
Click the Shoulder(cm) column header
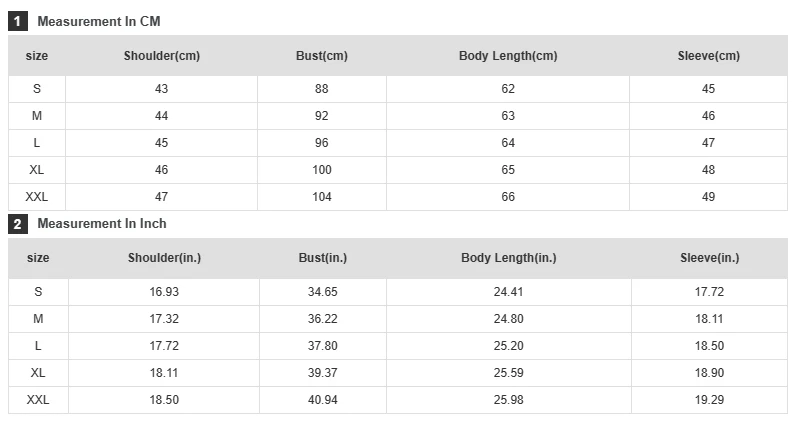pos(162,56)
